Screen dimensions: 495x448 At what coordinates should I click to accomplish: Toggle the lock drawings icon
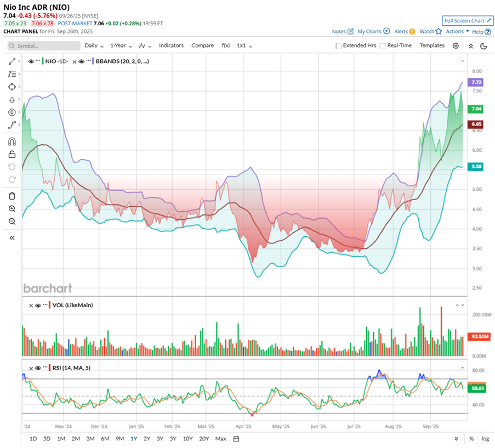[12, 154]
